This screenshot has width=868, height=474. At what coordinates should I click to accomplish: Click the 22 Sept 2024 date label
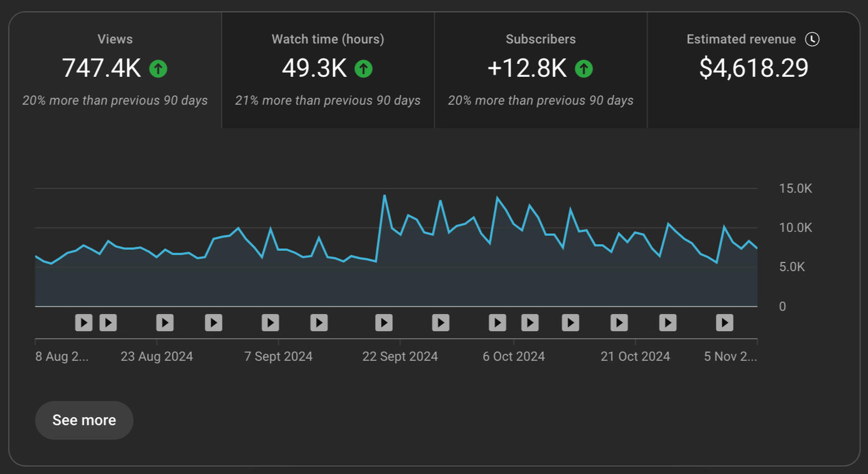[x=400, y=357]
